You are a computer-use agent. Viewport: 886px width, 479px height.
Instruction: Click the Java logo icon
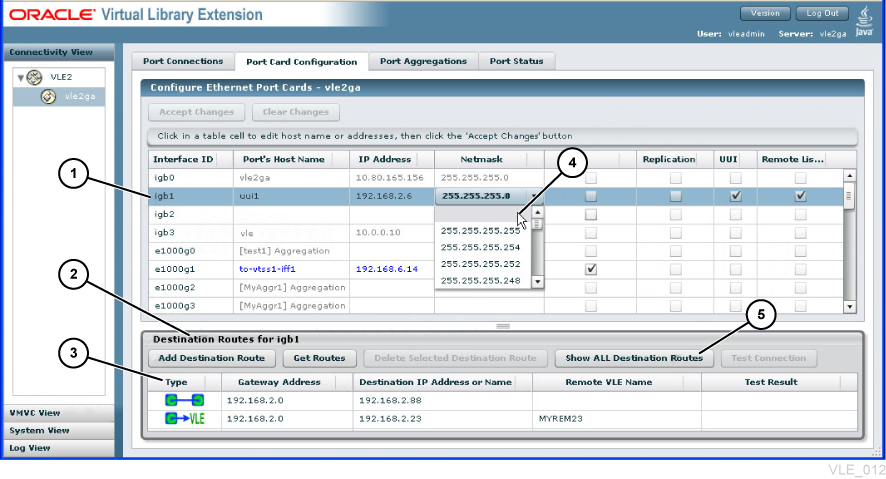(864, 21)
